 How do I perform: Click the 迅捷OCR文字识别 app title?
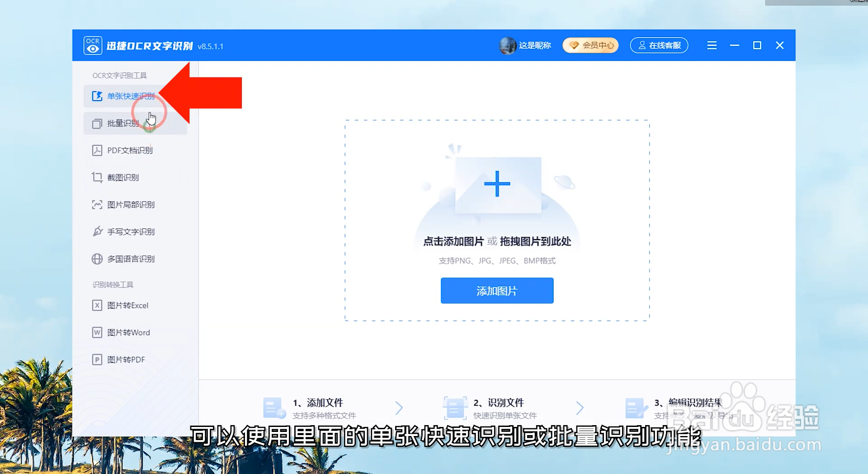click(150, 46)
